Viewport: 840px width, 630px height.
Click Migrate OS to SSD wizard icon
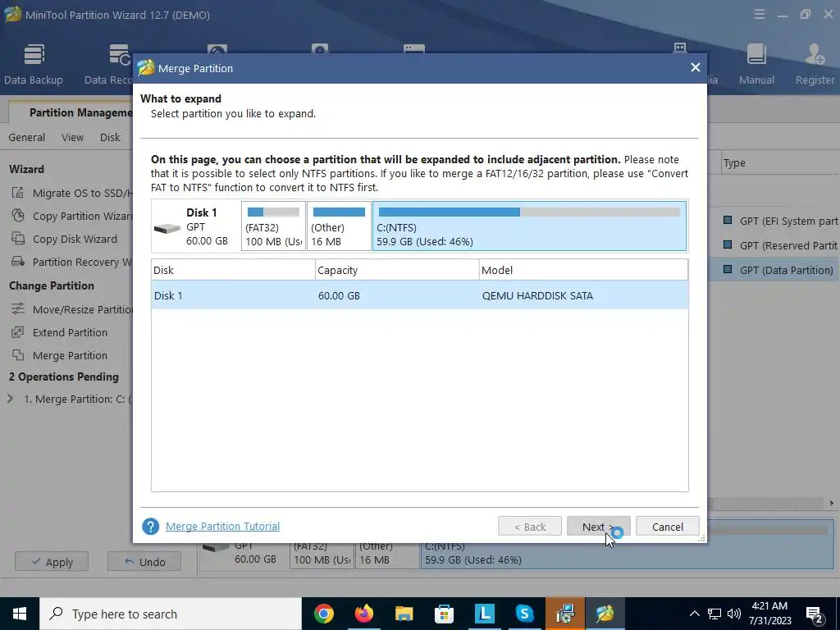(x=18, y=193)
